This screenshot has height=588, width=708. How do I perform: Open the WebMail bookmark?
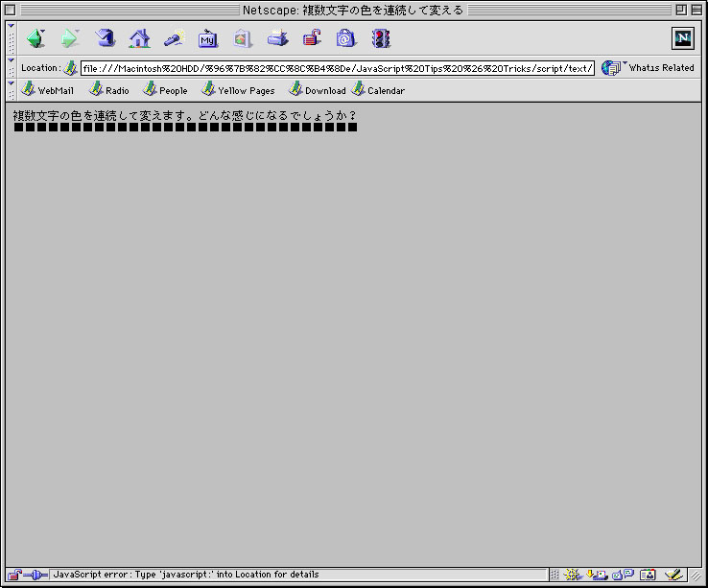47,90
